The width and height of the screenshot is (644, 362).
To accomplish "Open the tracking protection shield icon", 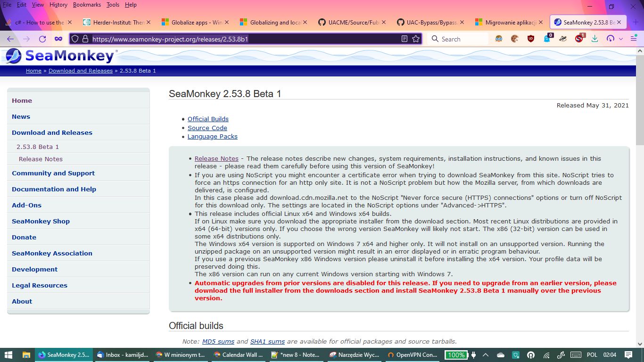I will (75, 39).
